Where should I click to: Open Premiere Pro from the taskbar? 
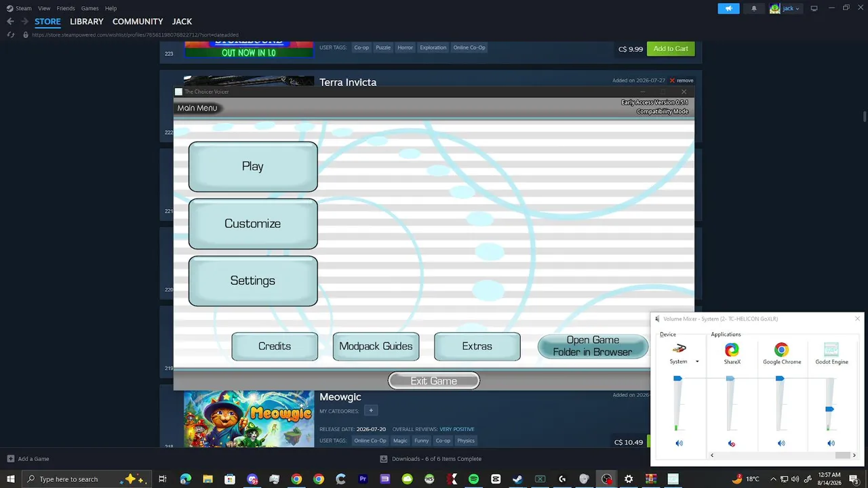[363, 479]
